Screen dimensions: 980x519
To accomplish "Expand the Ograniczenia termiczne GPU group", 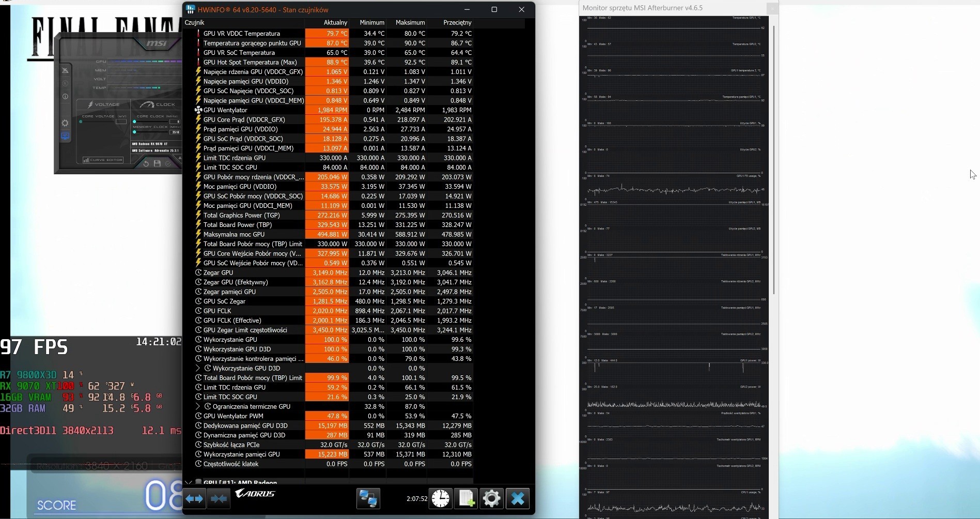I will [x=198, y=406].
